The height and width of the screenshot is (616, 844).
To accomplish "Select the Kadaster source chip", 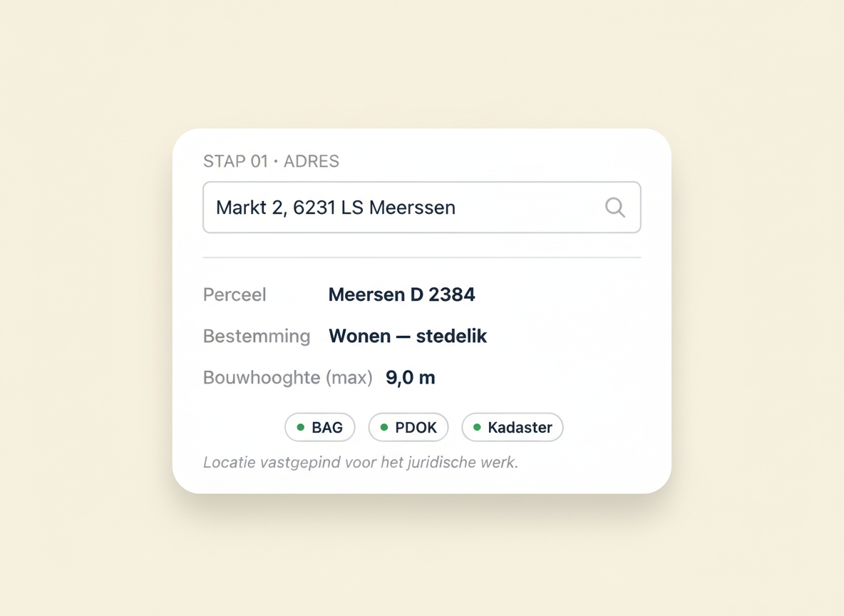I will pyautogui.click(x=513, y=428).
